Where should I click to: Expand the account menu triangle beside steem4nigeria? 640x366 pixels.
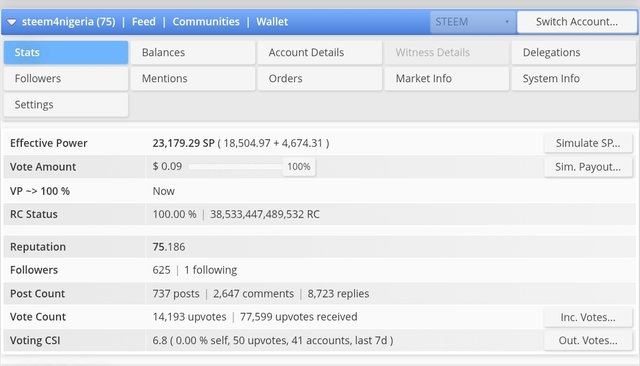[x=11, y=22]
